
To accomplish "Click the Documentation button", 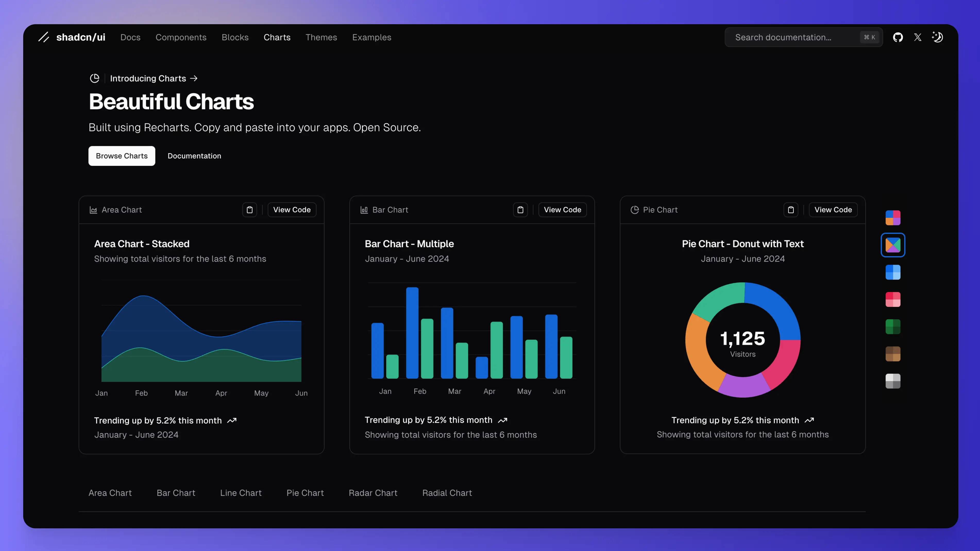I will 195,156.
